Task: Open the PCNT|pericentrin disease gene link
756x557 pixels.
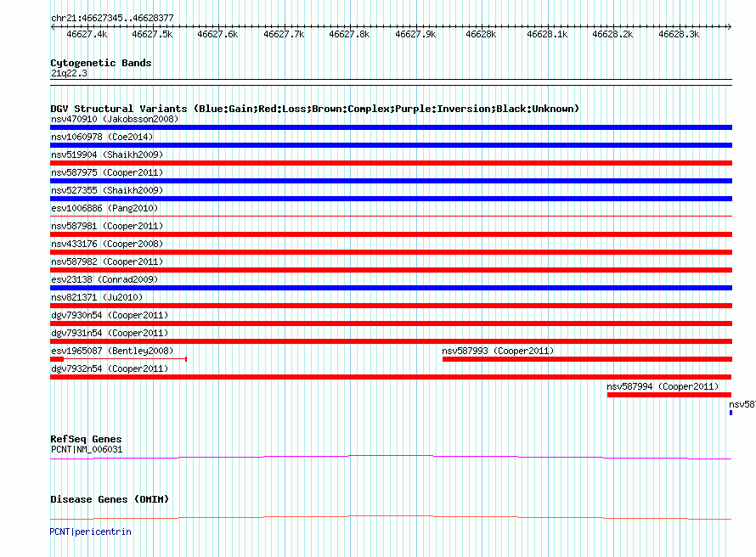Action: tap(90, 532)
